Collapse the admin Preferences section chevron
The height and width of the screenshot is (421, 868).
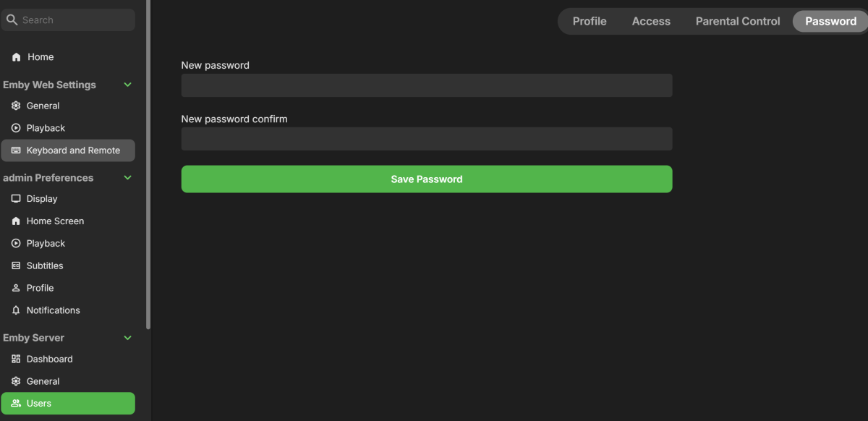point(128,178)
